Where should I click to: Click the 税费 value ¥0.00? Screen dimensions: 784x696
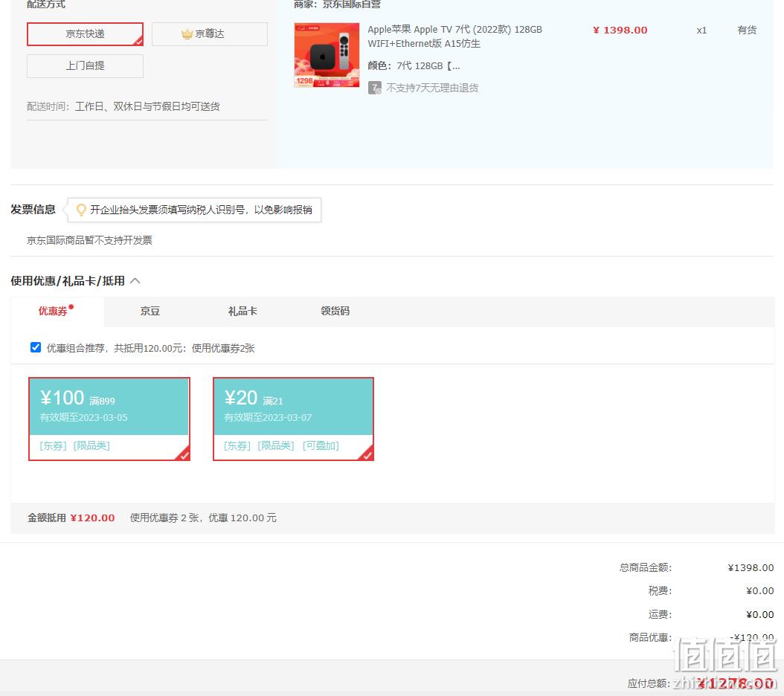tap(760, 591)
